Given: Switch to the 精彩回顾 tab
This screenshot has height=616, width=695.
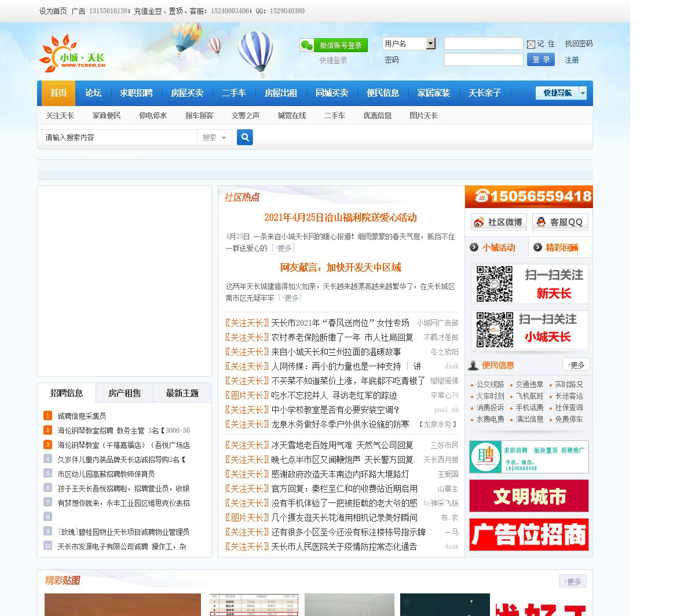Looking at the screenshot, I should (x=561, y=247).
